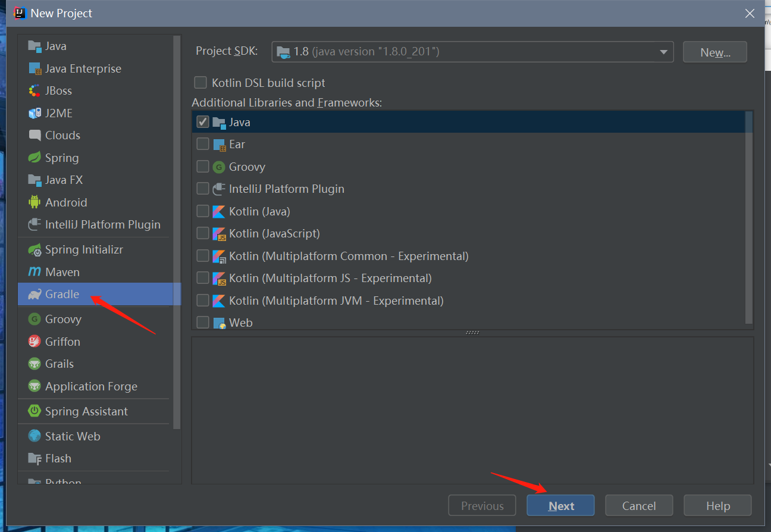The height and width of the screenshot is (532, 771).
Task: Check Kotlin Multiplatform Common Experimental checkbox
Action: point(203,256)
